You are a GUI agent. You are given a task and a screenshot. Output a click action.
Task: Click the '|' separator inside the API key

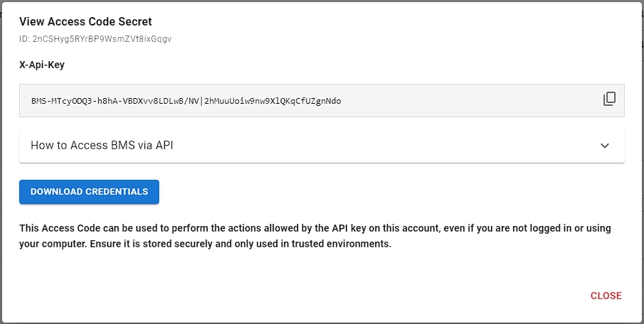pyautogui.click(x=200, y=101)
